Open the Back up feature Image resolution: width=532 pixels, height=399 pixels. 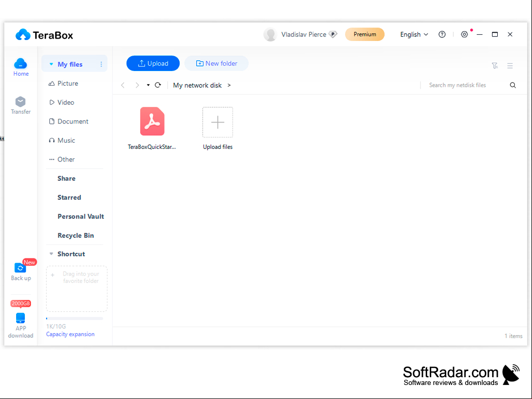tap(21, 272)
